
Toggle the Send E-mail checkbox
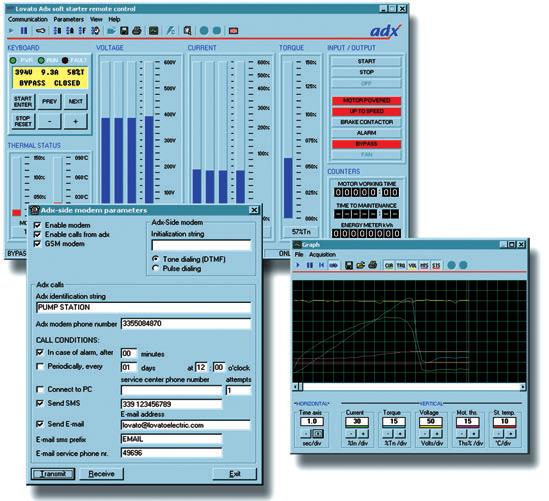click(40, 424)
